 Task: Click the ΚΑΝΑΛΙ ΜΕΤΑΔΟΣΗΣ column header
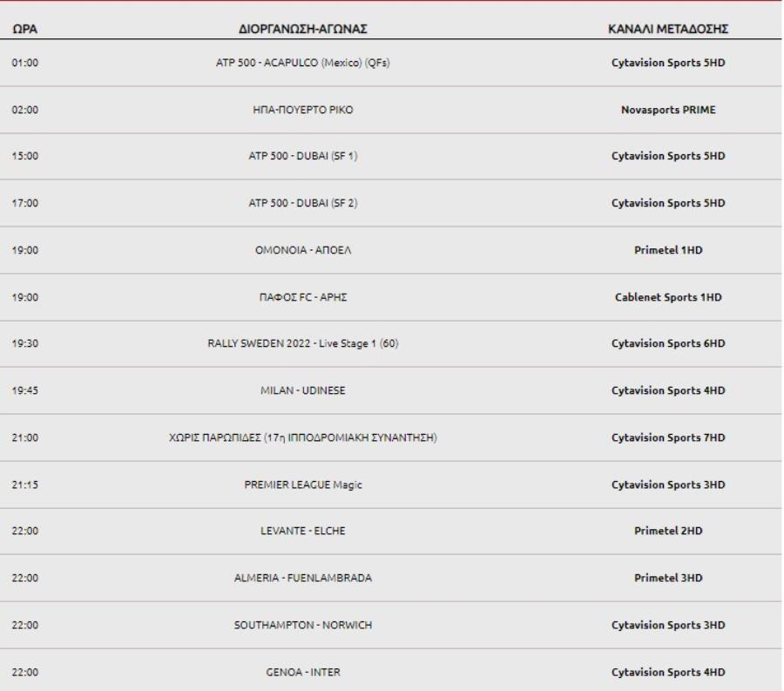pyautogui.click(x=668, y=29)
